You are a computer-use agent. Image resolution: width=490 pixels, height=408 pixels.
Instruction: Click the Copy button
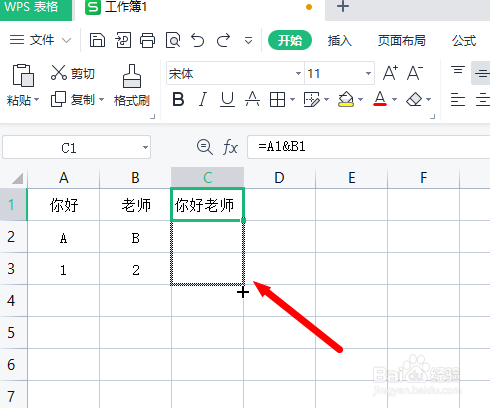[x=73, y=99]
